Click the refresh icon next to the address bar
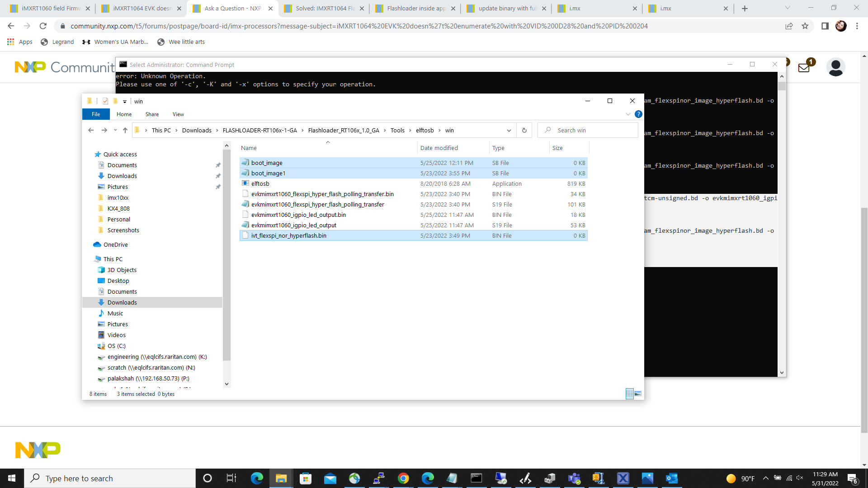Image resolution: width=868 pixels, height=488 pixels. click(43, 26)
